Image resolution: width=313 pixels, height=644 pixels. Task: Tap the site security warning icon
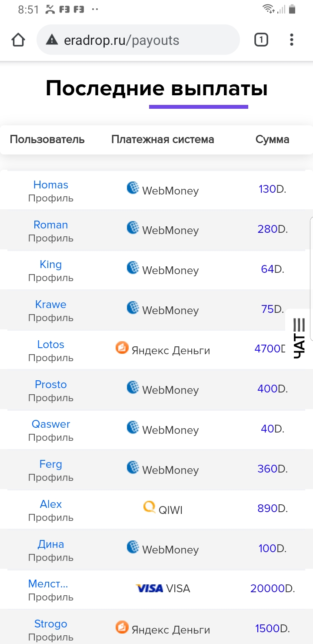[52, 40]
